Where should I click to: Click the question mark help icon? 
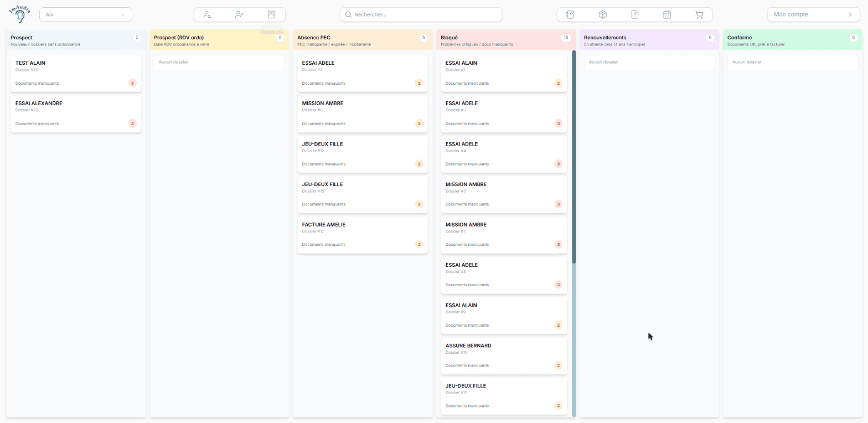[635, 14]
